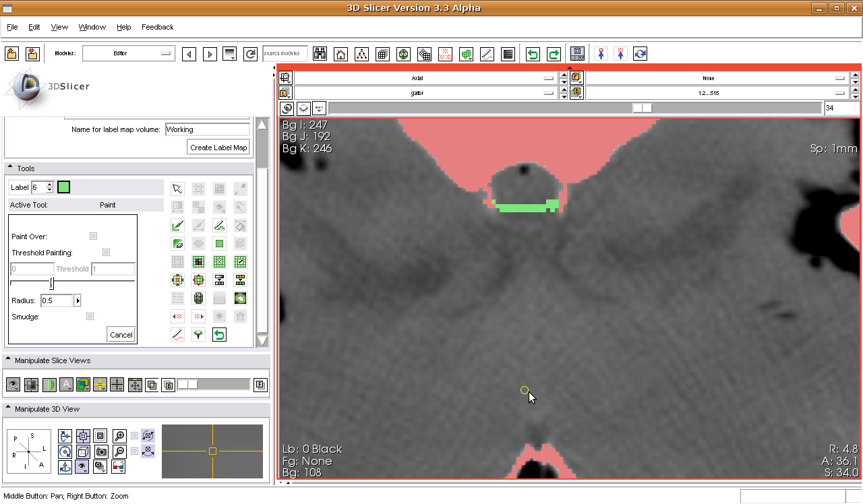Click the Radius arrow button
Image resolution: width=863 pixels, height=504 pixels.
pos(78,301)
